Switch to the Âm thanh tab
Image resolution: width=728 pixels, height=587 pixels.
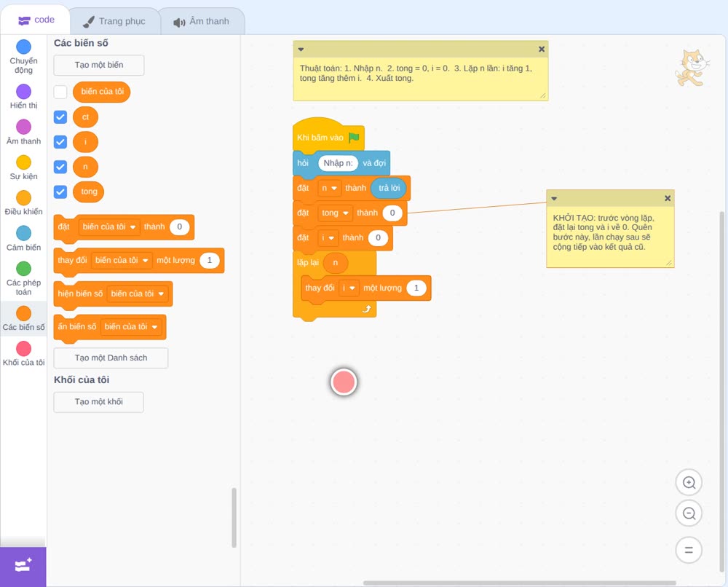point(202,21)
